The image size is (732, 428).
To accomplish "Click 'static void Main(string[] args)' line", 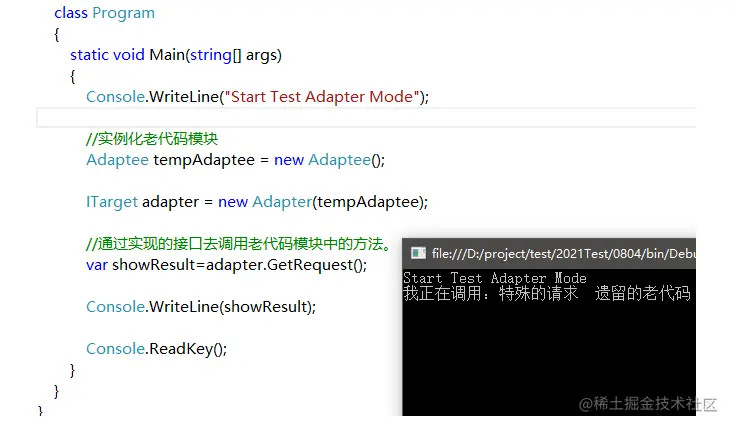I will (x=176, y=55).
